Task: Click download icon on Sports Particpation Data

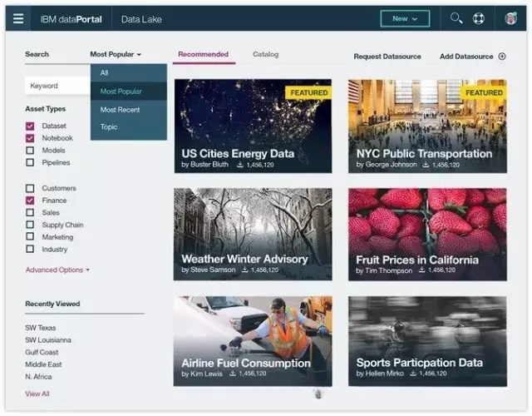Action: (x=413, y=374)
